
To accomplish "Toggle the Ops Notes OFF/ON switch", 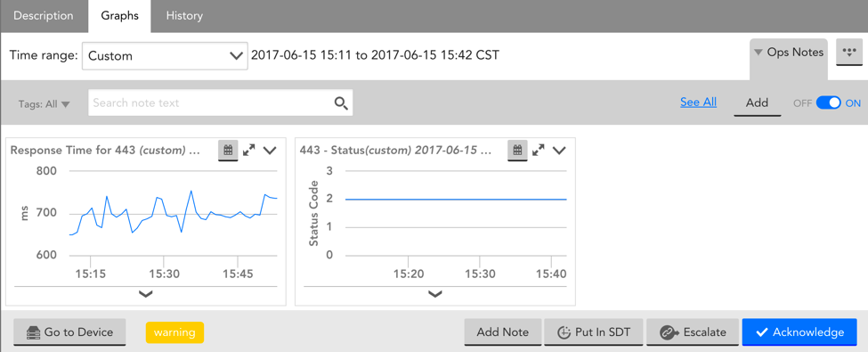I will 829,103.
